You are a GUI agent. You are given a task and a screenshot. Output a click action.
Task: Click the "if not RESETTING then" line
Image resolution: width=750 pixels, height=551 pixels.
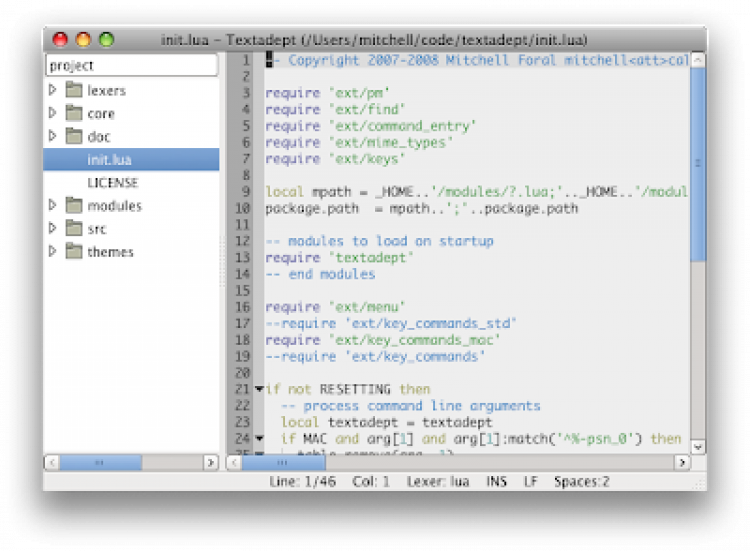(x=348, y=389)
